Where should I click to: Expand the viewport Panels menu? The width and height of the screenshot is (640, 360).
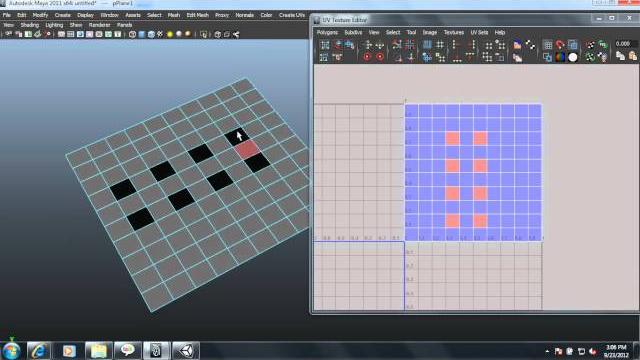pos(124,25)
